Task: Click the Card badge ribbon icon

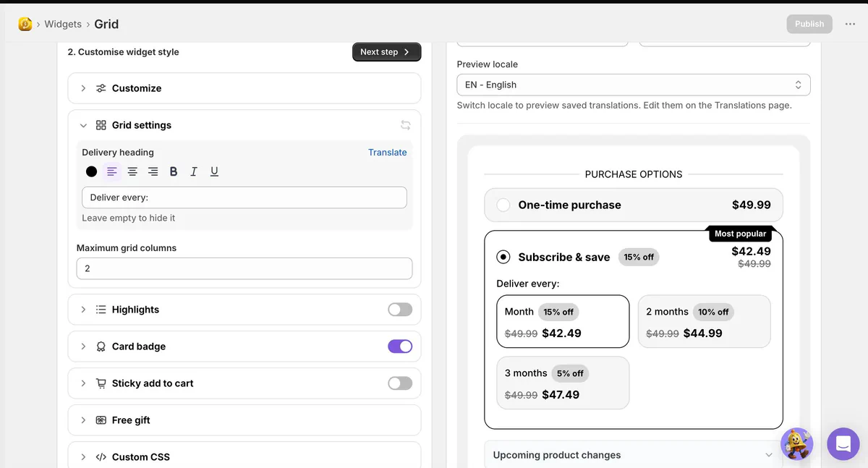Action: (x=101, y=346)
